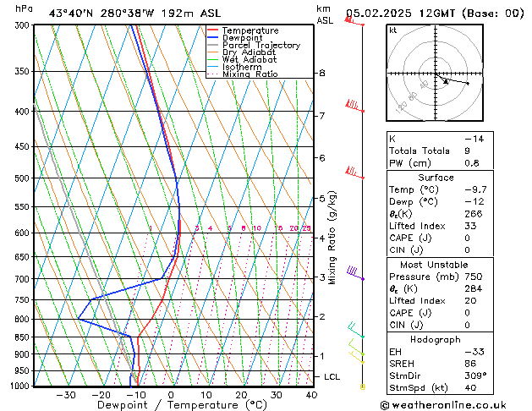
Task: Click the weatheronline.co.uk copyright link
Action: click(443, 405)
